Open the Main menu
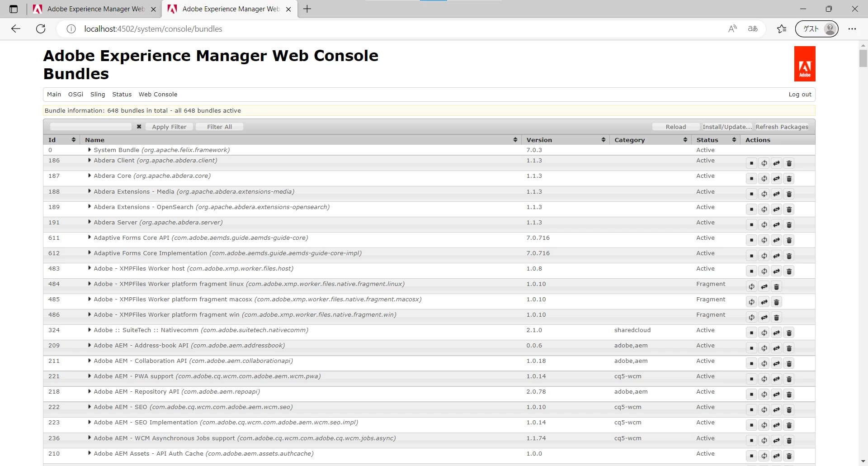 click(x=54, y=95)
